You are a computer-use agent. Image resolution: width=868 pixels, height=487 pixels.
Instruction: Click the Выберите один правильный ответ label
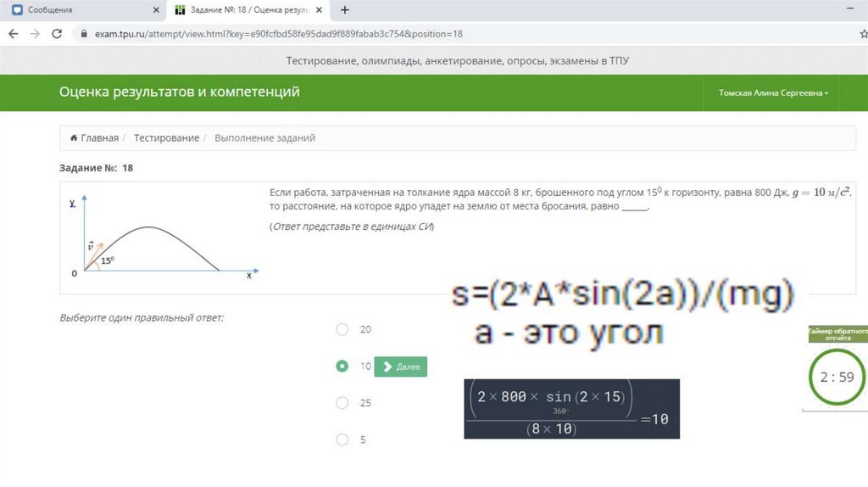[142, 317]
